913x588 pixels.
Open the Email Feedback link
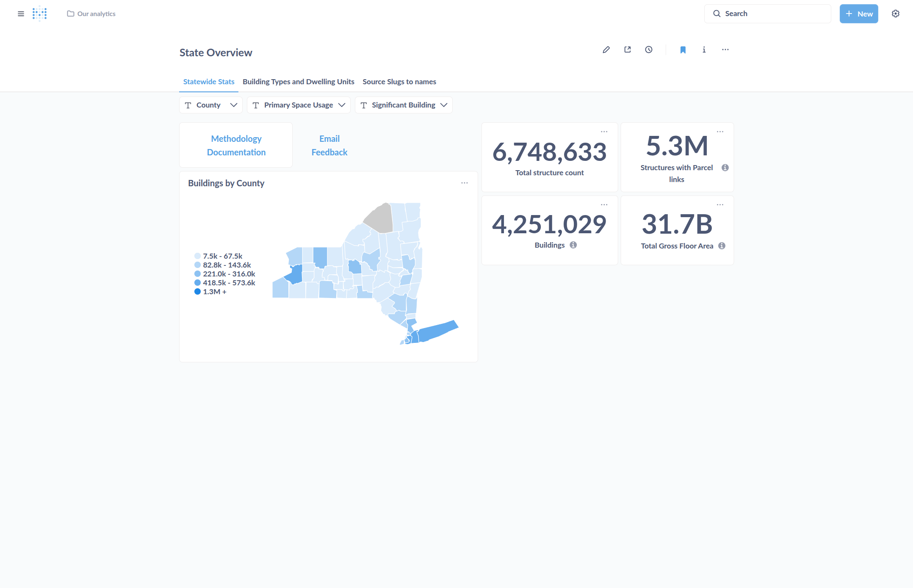tap(329, 145)
